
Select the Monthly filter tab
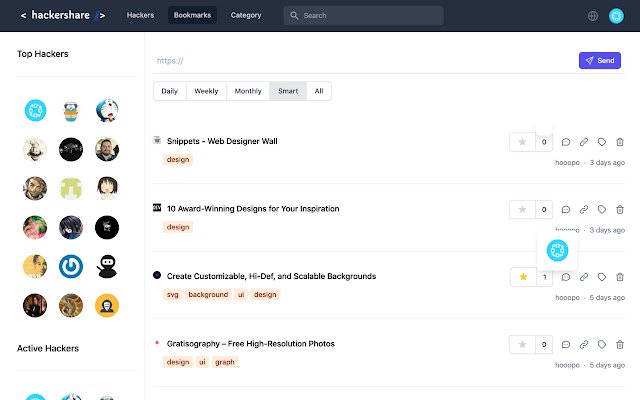point(248,91)
